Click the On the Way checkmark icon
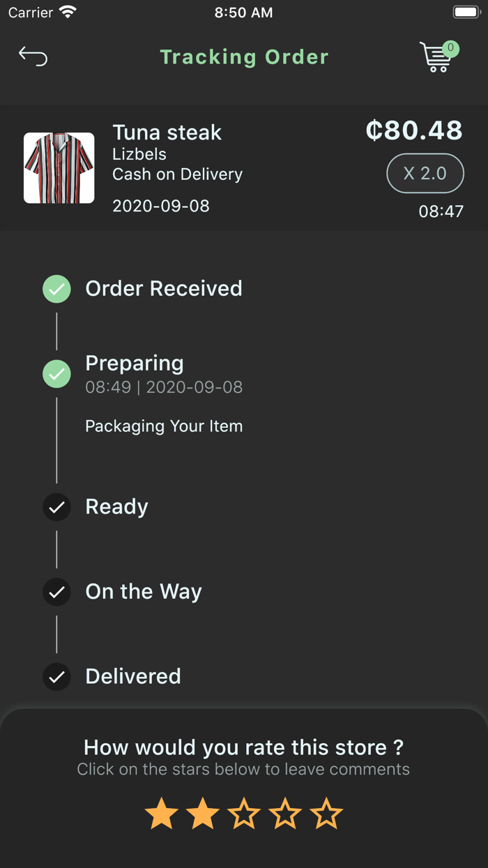The image size is (488, 868). click(x=56, y=592)
